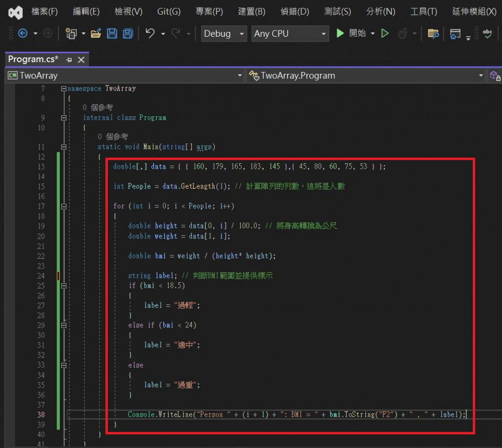502x448 pixels.
Task: Open the 編輯(E) edit menu
Action: coord(86,12)
